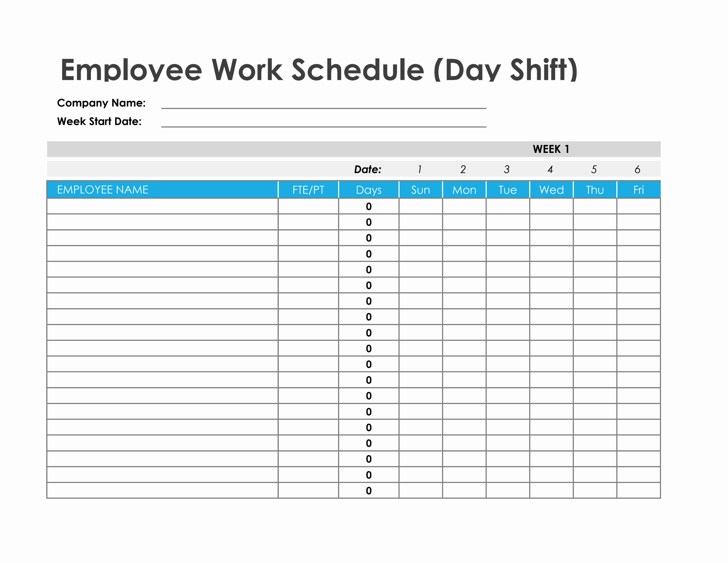The image size is (728, 563).
Task: Click the Mon column header
Action: (464, 190)
